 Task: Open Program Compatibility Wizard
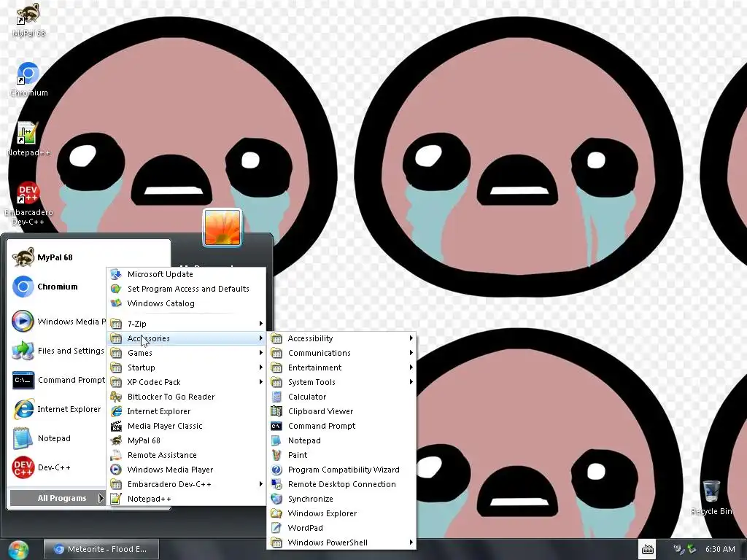click(x=341, y=470)
